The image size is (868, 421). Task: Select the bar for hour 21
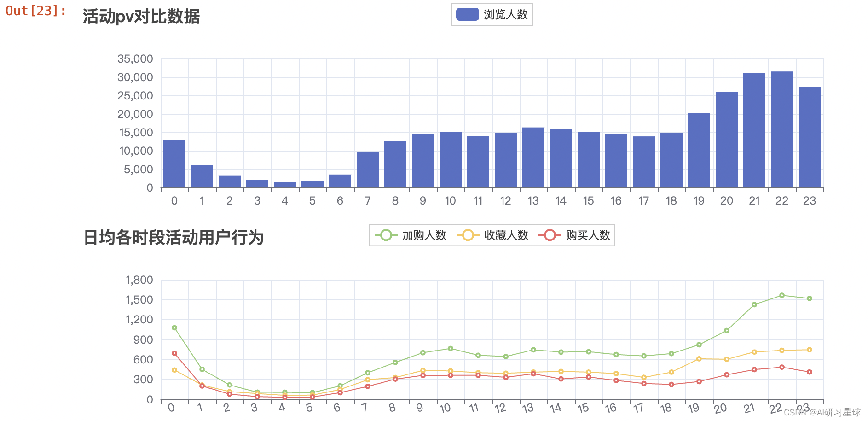pos(754,130)
